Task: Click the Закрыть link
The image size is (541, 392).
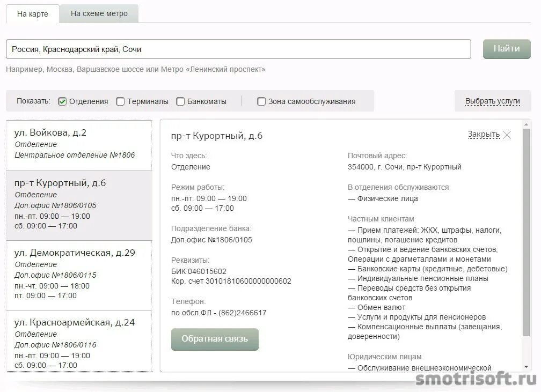Action: click(485, 135)
